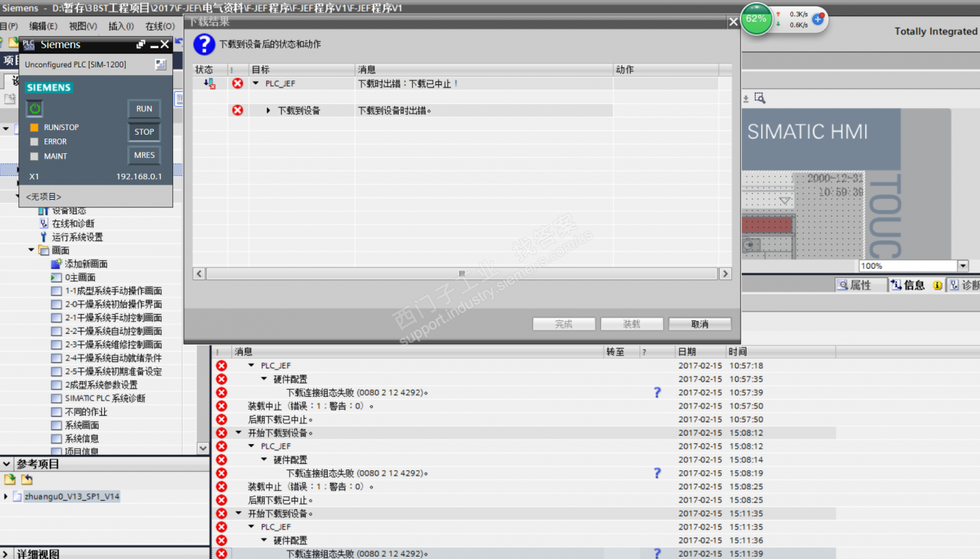Screen dimensions: 980x559
Task: Click the RUN button in PLCSIM
Action: (144, 109)
